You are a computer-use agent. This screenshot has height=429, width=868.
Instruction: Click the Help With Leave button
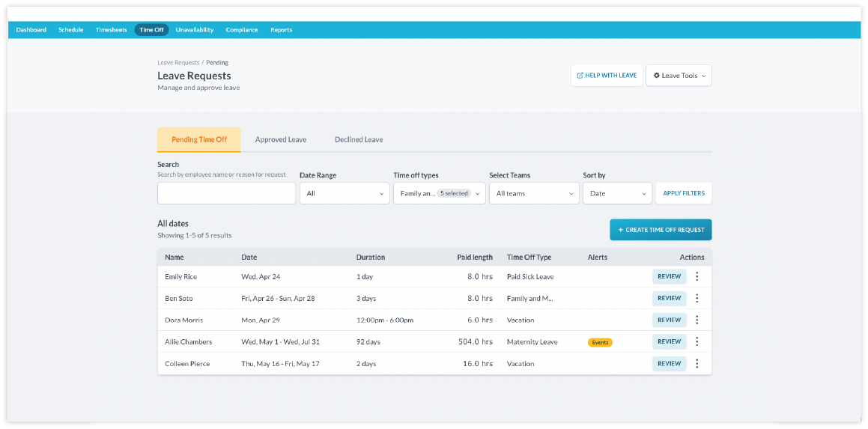(x=607, y=76)
